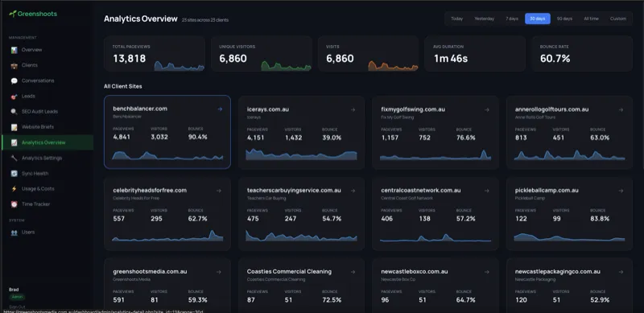
Task: Click the Analytics Settings wrench icon
Action: [x=14, y=159]
